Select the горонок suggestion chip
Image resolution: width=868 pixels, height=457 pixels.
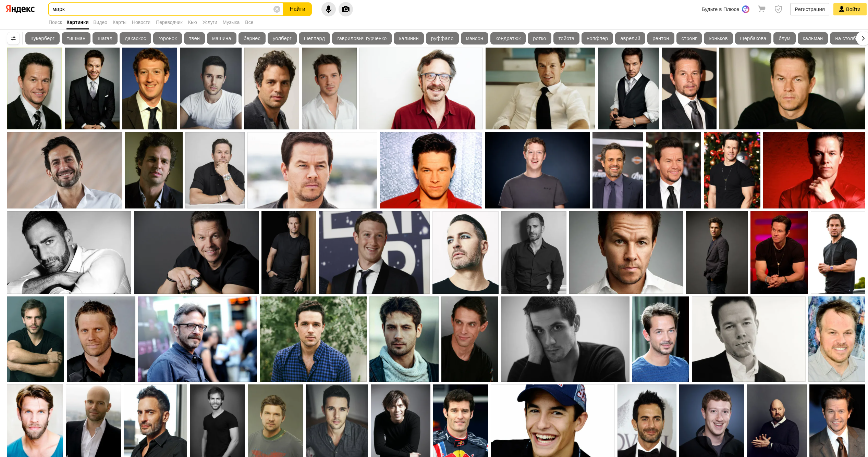click(168, 38)
